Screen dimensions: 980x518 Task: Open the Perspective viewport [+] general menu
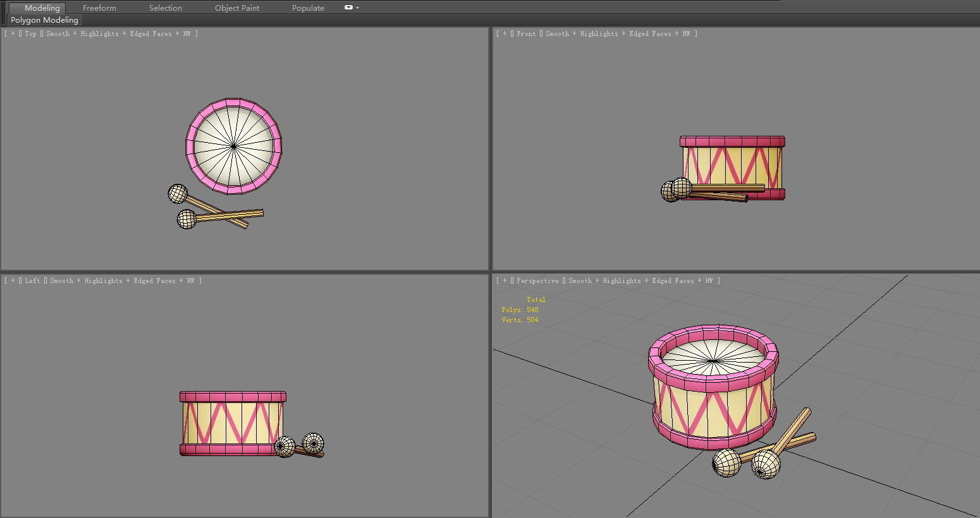tap(505, 280)
